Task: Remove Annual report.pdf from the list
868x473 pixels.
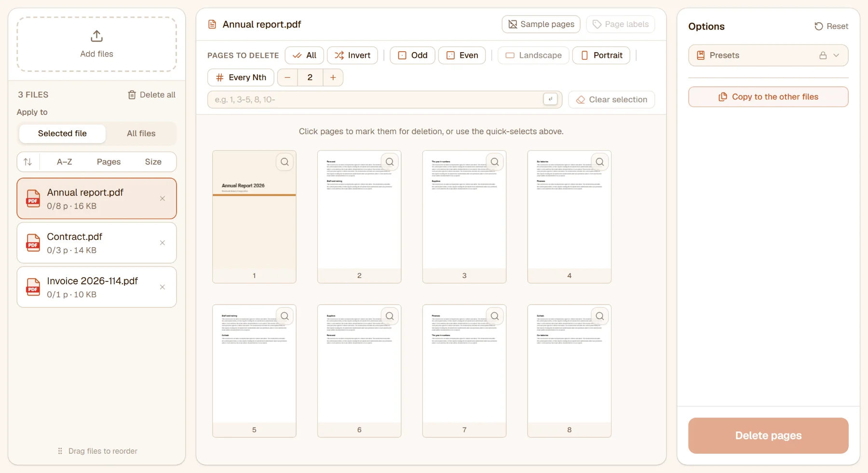Action: (x=163, y=198)
